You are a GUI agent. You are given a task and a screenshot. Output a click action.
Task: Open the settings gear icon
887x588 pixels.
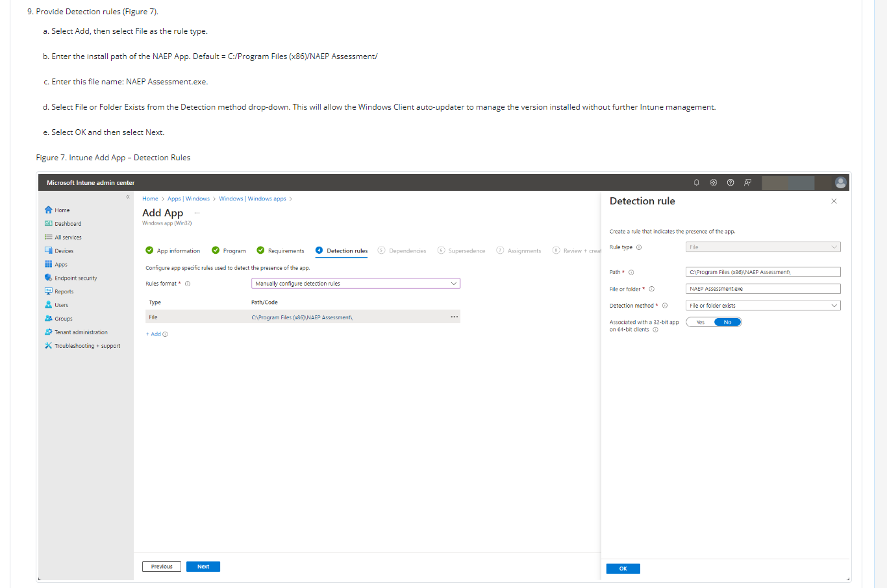coord(713,183)
